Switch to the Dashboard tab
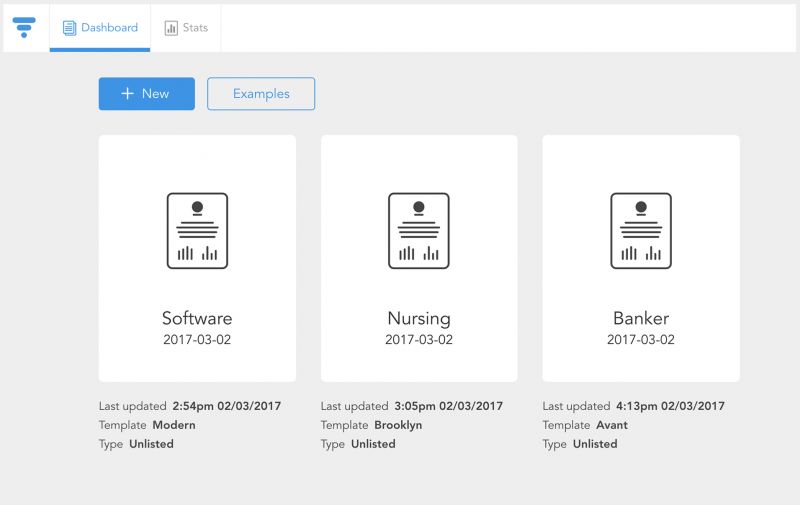The height and width of the screenshot is (505, 800). click(x=100, y=28)
